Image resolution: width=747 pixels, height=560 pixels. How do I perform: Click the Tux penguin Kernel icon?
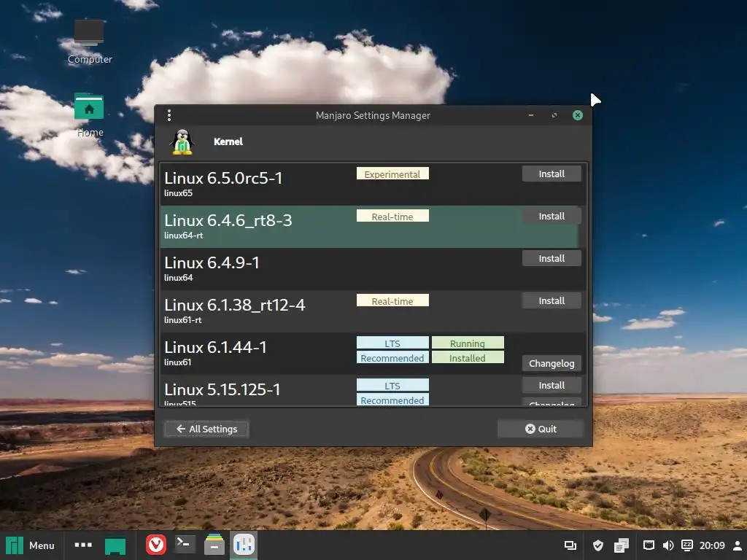[182, 142]
